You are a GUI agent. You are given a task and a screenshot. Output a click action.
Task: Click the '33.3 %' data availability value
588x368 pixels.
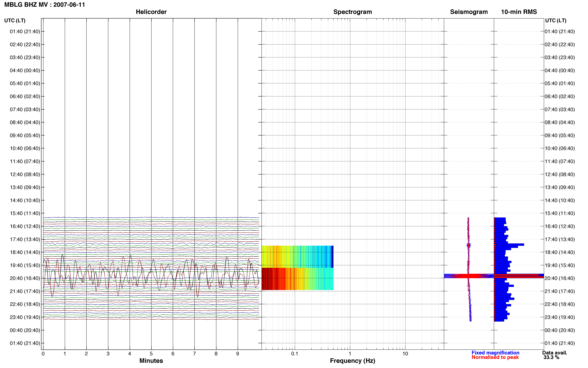(x=551, y=357)
